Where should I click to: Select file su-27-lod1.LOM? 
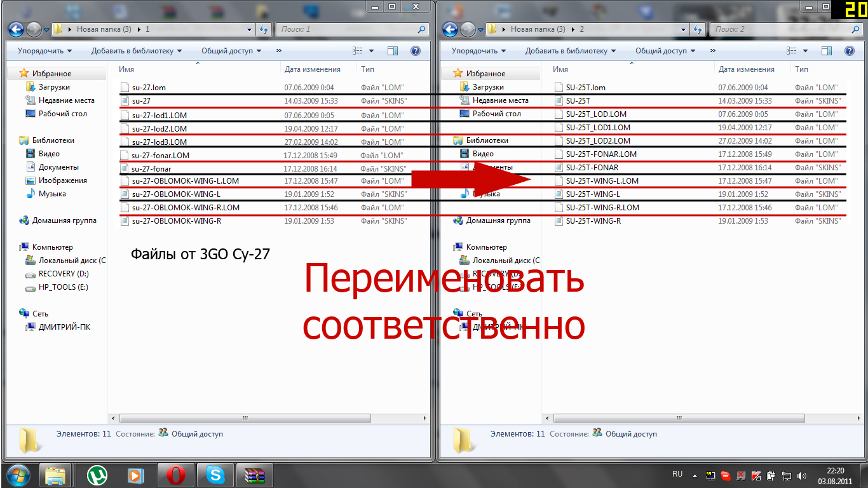(159, 115)
